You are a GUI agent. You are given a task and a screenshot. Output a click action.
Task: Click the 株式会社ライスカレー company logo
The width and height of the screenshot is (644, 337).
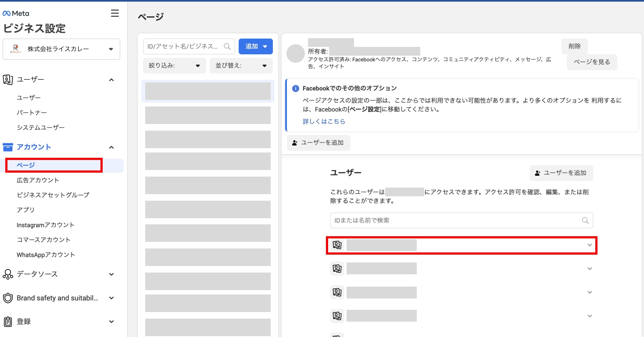16,49
